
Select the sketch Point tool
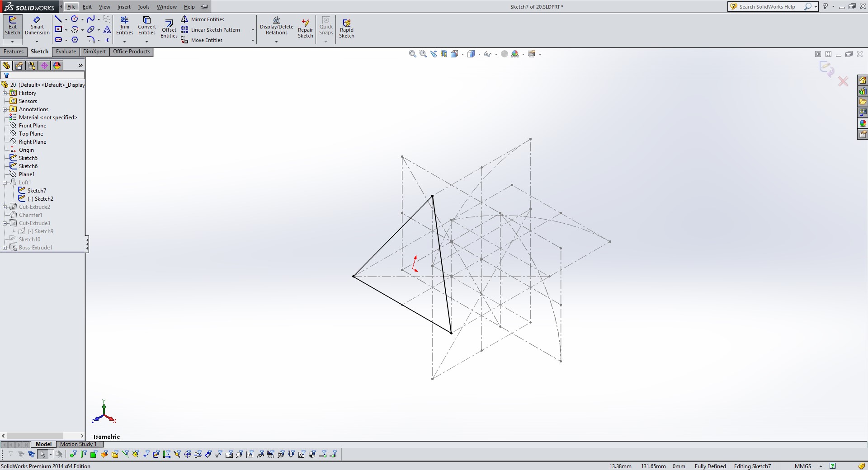coord(107,40)
